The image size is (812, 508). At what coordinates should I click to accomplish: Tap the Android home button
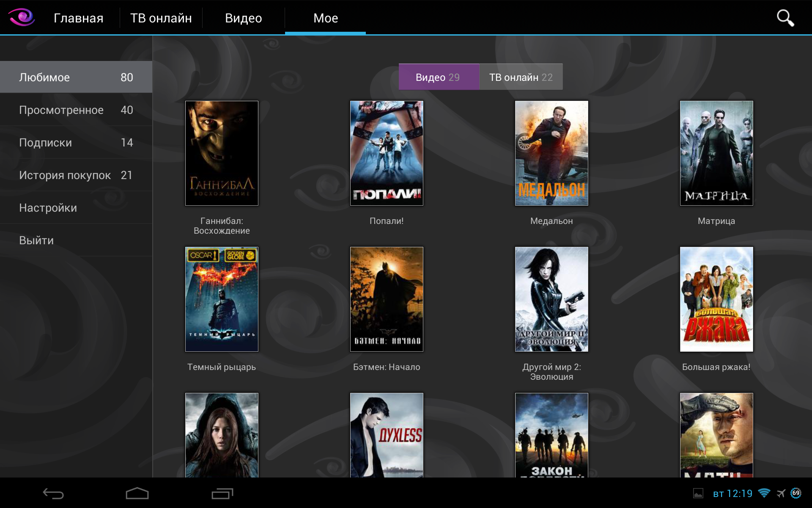tap(137, 493)
